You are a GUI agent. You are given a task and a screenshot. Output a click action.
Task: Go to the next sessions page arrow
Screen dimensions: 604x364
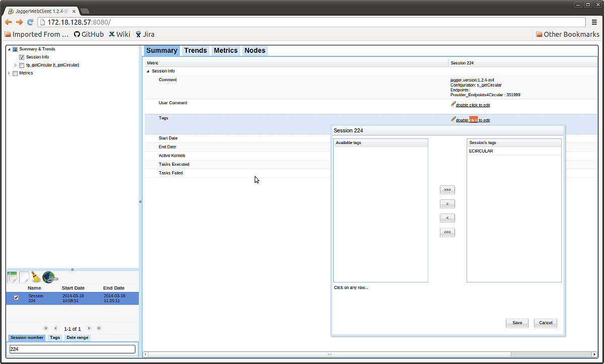point(90,328)
